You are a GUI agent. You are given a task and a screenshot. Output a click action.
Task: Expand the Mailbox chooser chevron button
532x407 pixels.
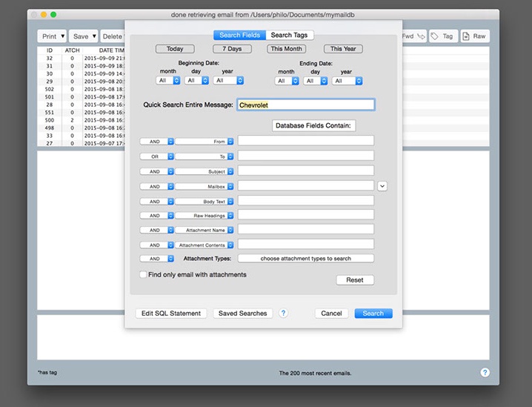[x=382, y=186]
